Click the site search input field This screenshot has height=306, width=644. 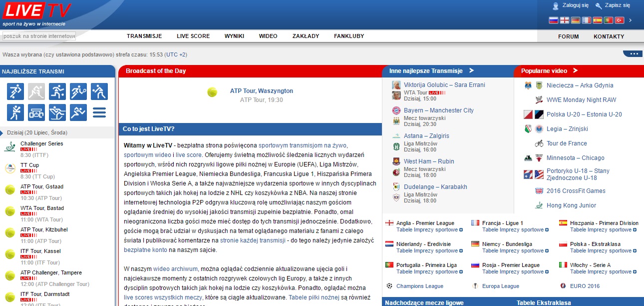[39, 36]
